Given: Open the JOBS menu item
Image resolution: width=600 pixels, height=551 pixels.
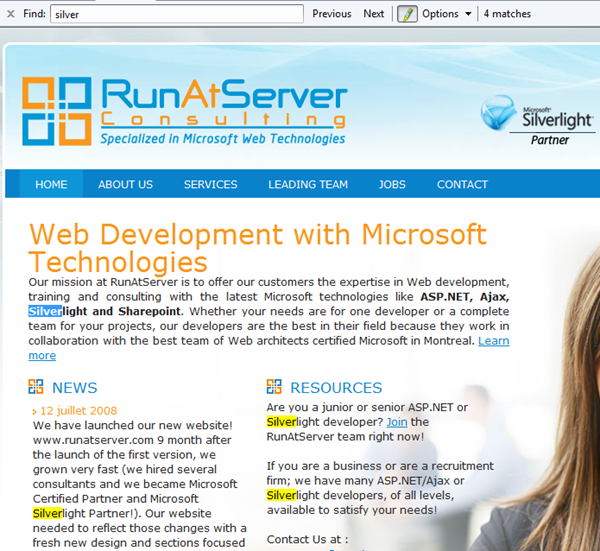Looking at the screenshot, I should (x=392, y=184).
